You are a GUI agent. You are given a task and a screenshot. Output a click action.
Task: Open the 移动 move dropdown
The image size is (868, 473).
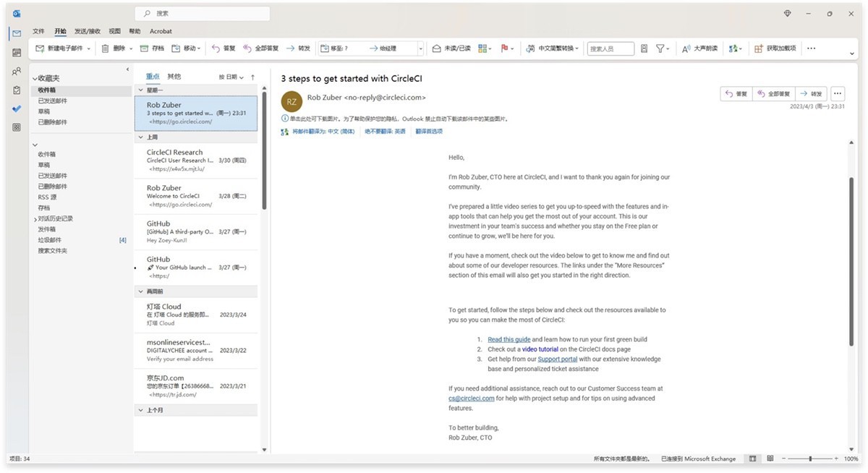187,48
